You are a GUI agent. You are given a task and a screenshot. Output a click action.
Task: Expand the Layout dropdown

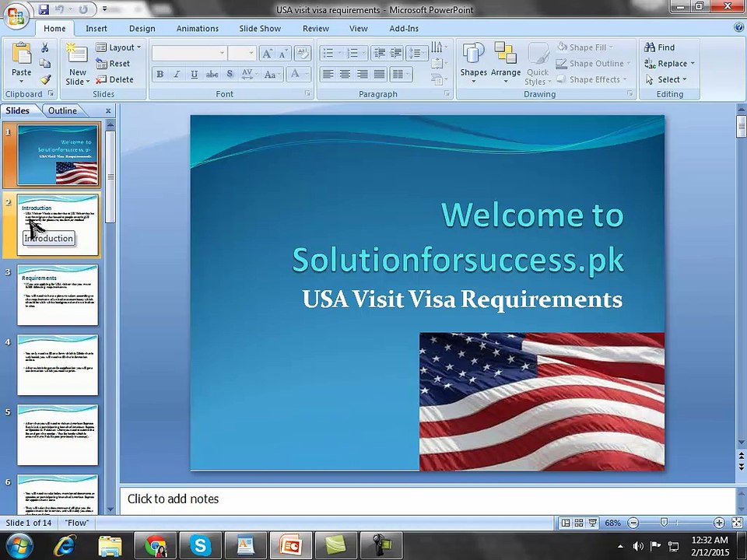click(x=118, y=47)
